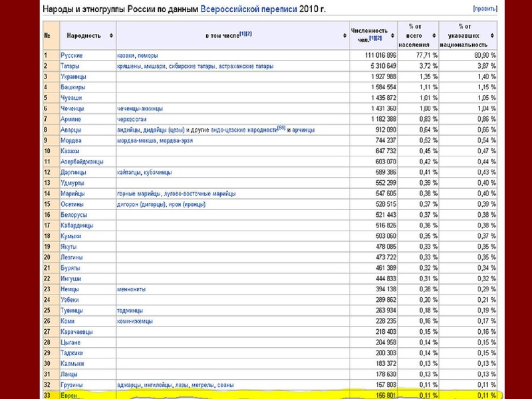The height and width of the screenshot is (399, 532).
Task: Open 'аджарцы' link in Грузины row
Action: point(130,385)
